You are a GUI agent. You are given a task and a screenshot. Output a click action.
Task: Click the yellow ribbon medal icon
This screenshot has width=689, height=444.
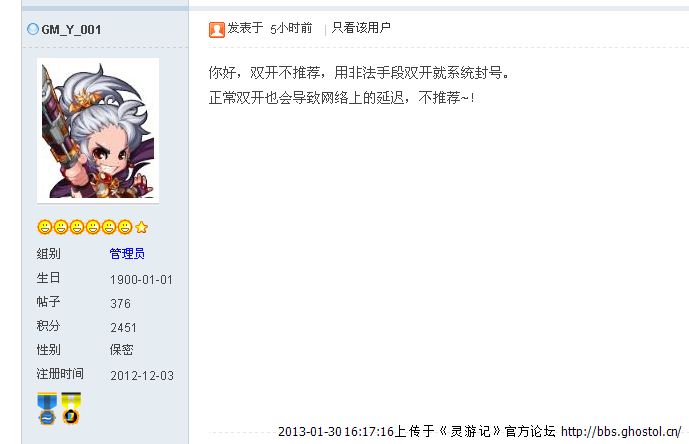click(x=71, y=409)
